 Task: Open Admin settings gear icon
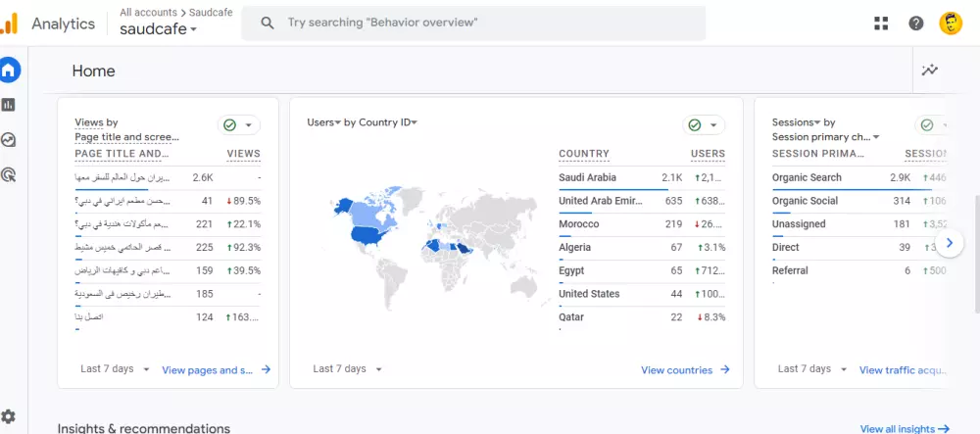pyautogui.click(x=9, y=416)
